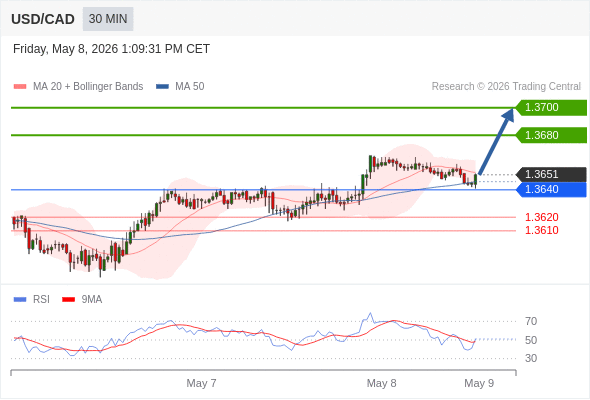Viewport: 590px width, 400px height.
Task: Click the 30 MIN timeframe badge
Action: point(108,19)
